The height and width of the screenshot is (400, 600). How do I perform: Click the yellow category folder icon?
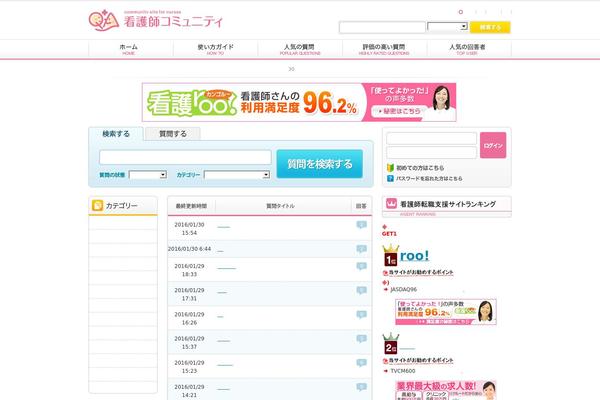point(97,206)
